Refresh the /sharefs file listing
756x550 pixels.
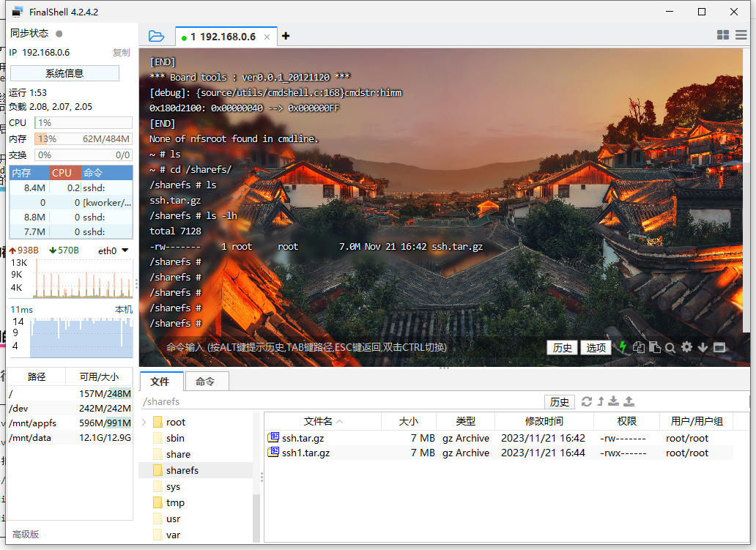586,401
